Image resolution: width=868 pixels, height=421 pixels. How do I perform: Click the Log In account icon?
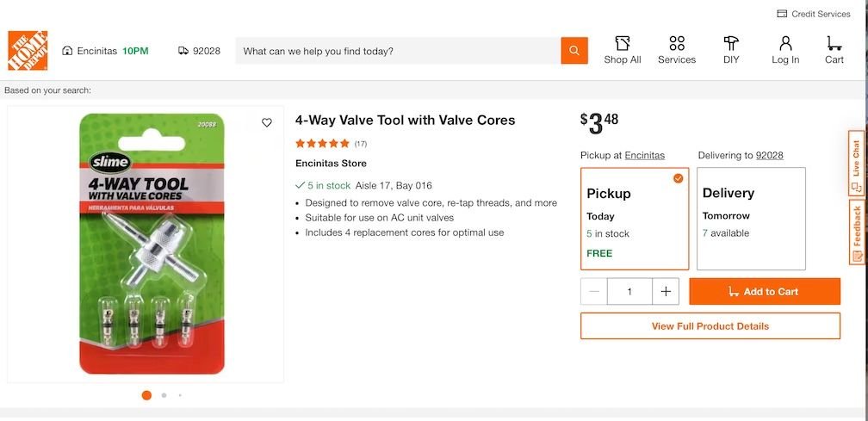[x=784, y=50]
